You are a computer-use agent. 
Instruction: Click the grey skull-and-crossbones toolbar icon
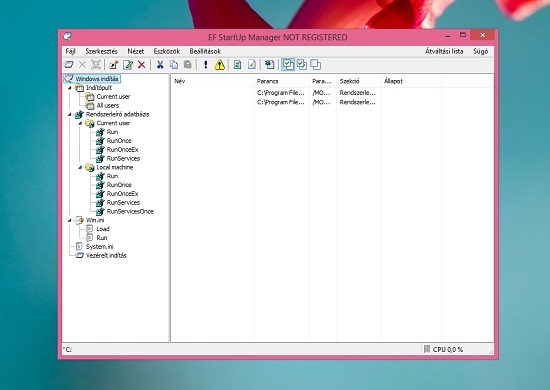pyautogui.click(x=96, y=65)
